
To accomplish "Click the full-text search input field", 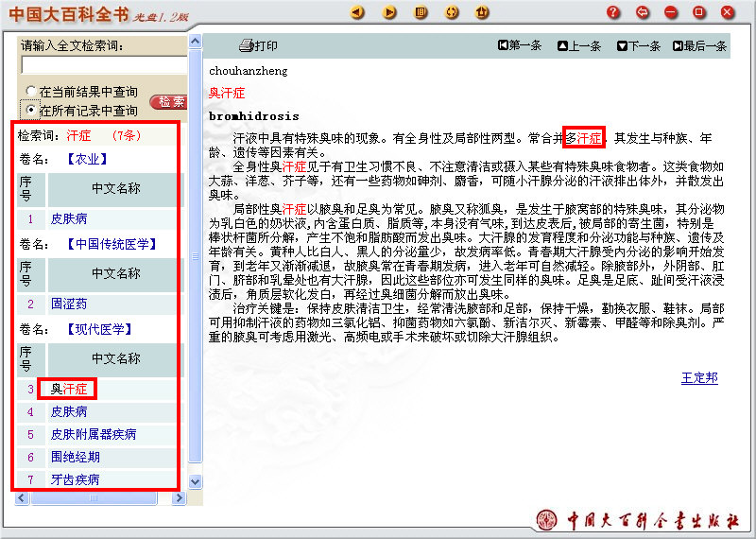I will tap(104, 65).
